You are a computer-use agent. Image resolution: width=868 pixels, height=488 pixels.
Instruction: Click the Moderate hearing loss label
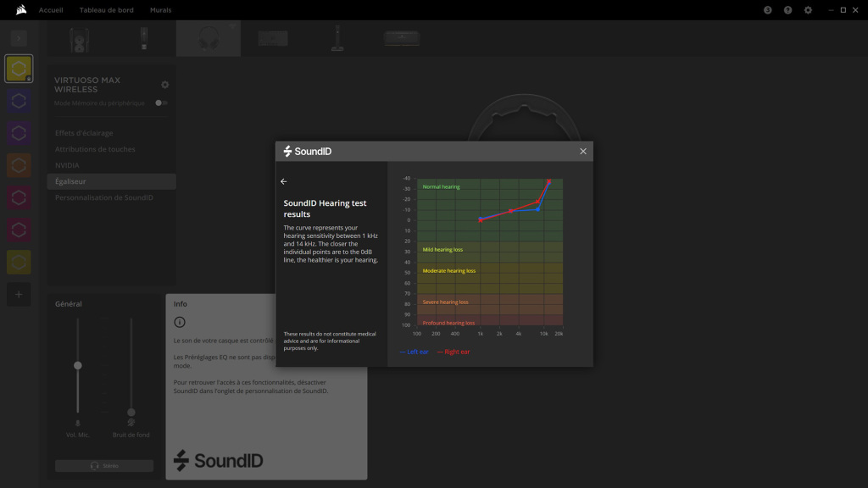[449, 271]
